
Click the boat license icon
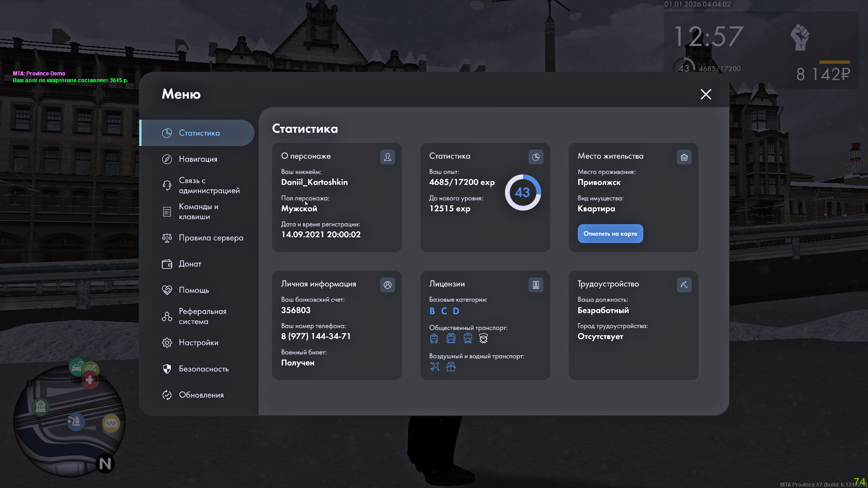(x=451, y=367)
